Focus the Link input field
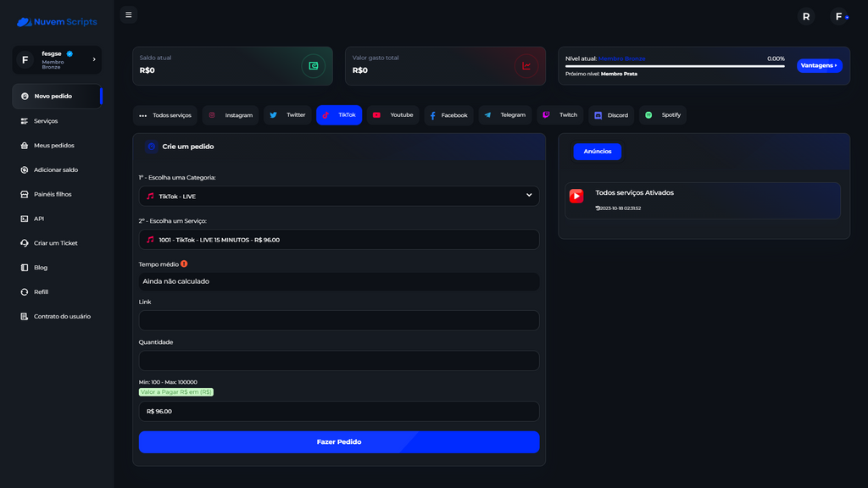The width and height of the screenshot is (868, 488). tap(338, 320)
